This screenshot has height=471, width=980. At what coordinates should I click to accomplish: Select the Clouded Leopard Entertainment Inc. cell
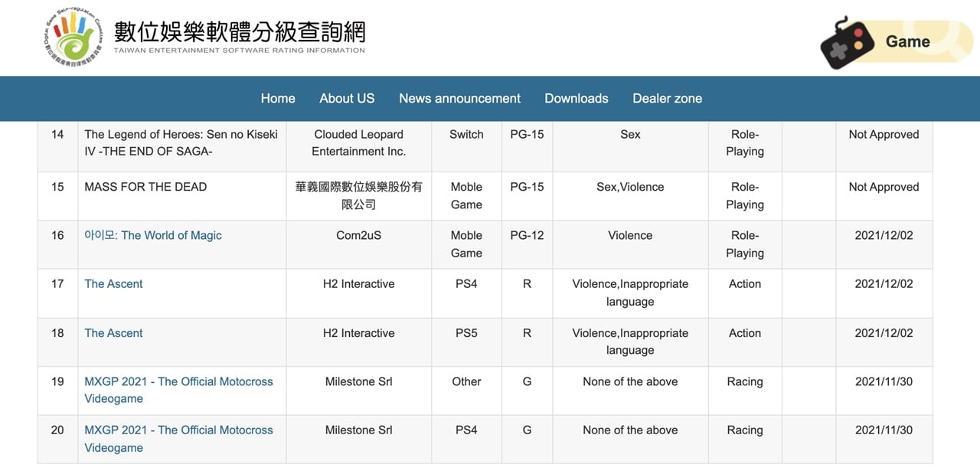(x=358, y=142)
